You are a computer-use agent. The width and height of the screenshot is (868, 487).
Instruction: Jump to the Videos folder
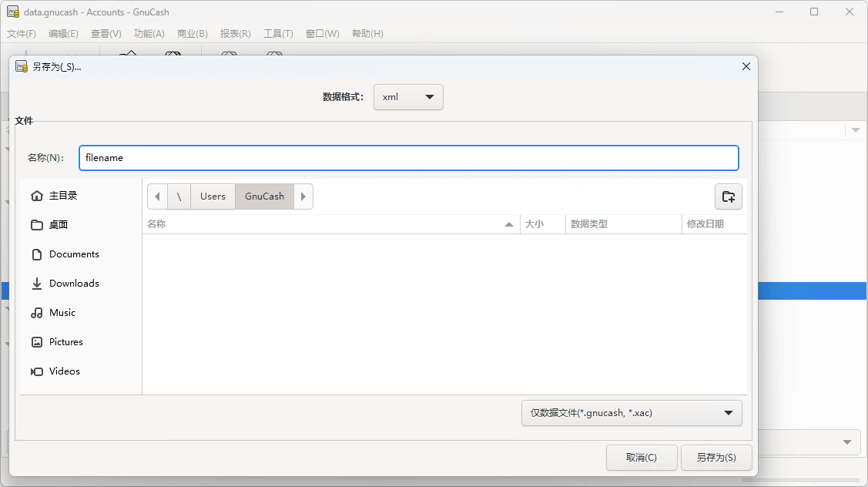point(64,371)
